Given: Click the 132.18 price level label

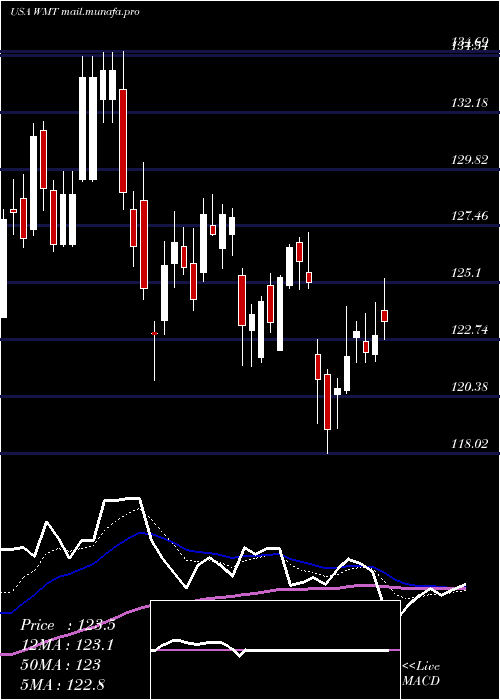Looking at the screenshot, I should [x=470, y=103].
